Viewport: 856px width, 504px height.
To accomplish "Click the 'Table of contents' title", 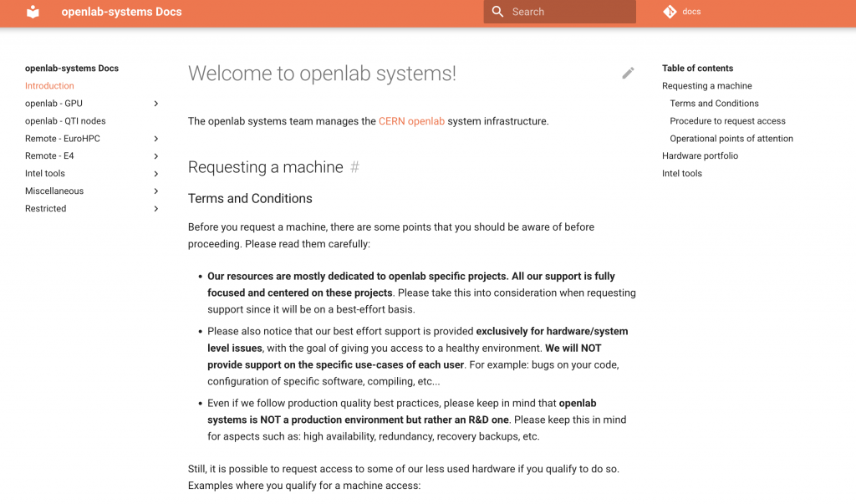I will pyautogui.click(x=698, y=69).
